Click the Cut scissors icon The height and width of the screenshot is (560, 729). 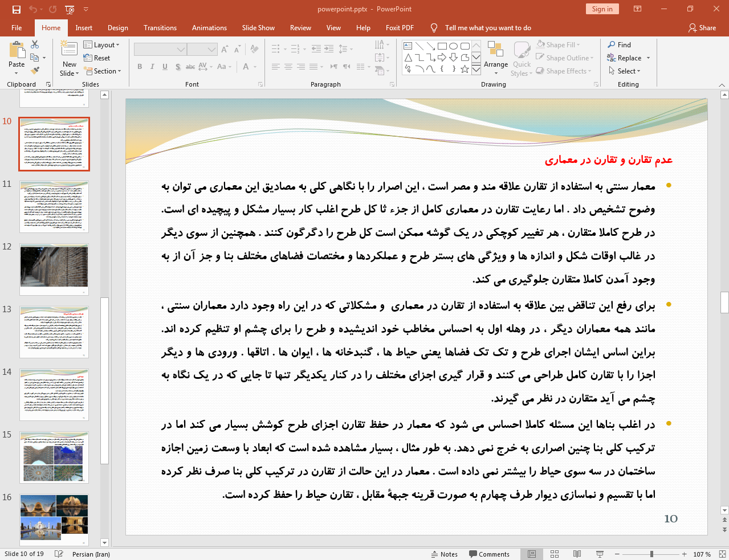tap(35, 44)
